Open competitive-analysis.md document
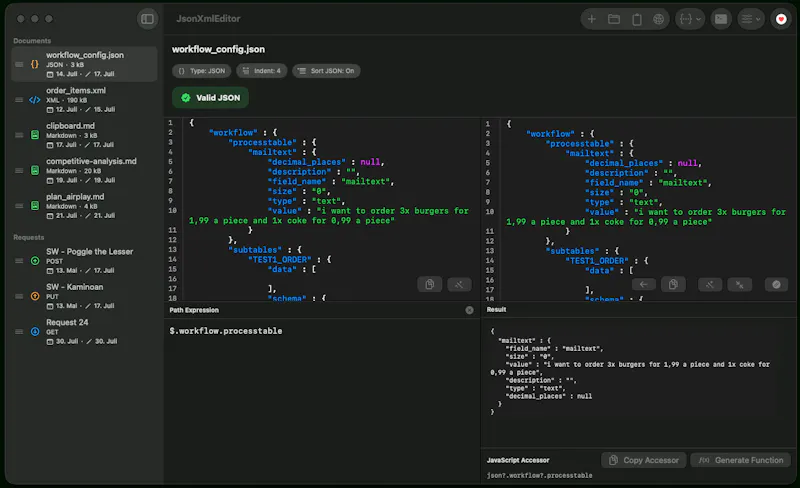Viewport: 800px width, 488px height. pyautogui.click(x=84, y=170)
